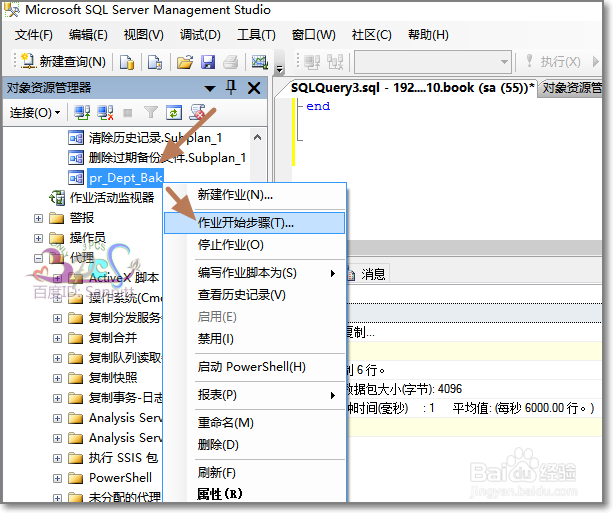Choose View History (查看历史记录)
The width and height of the screenshot is (613, 513).
pos(255,295)
